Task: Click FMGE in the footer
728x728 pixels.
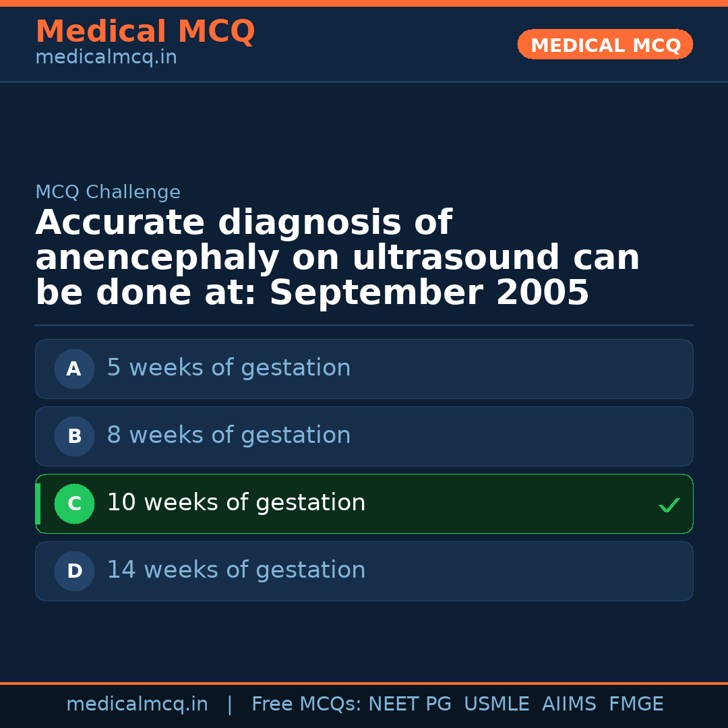Action: tap(636, 704)
